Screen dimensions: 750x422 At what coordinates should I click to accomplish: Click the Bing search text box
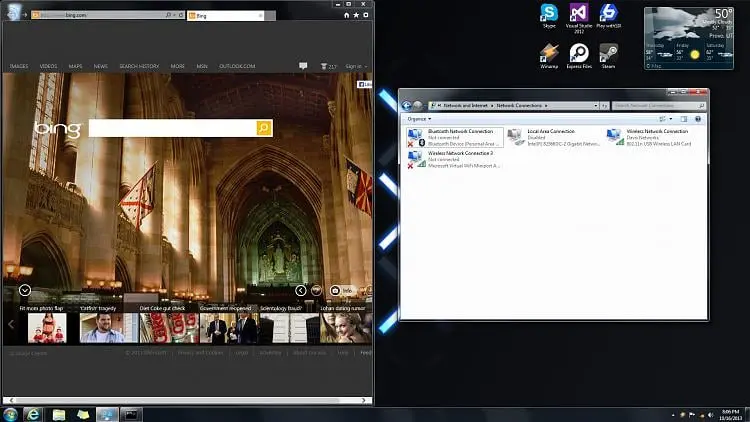(173, 128)
